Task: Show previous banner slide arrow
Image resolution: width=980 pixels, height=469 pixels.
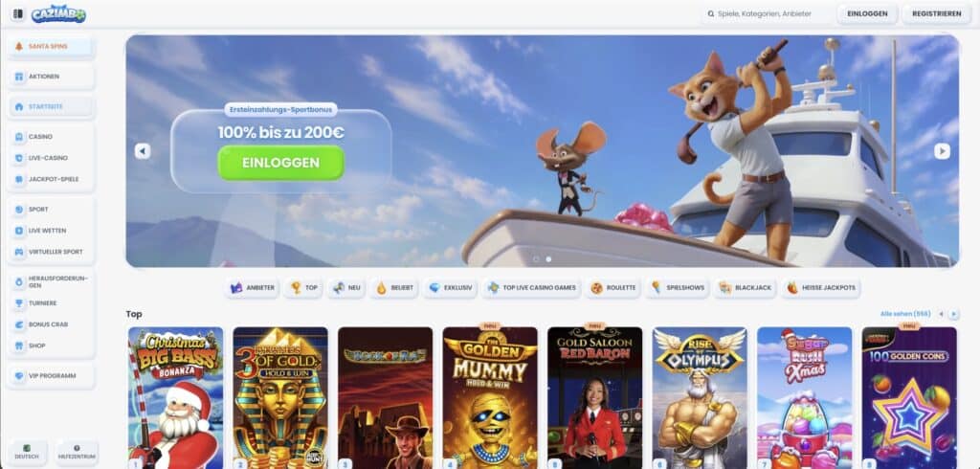Action: [143, 151]
